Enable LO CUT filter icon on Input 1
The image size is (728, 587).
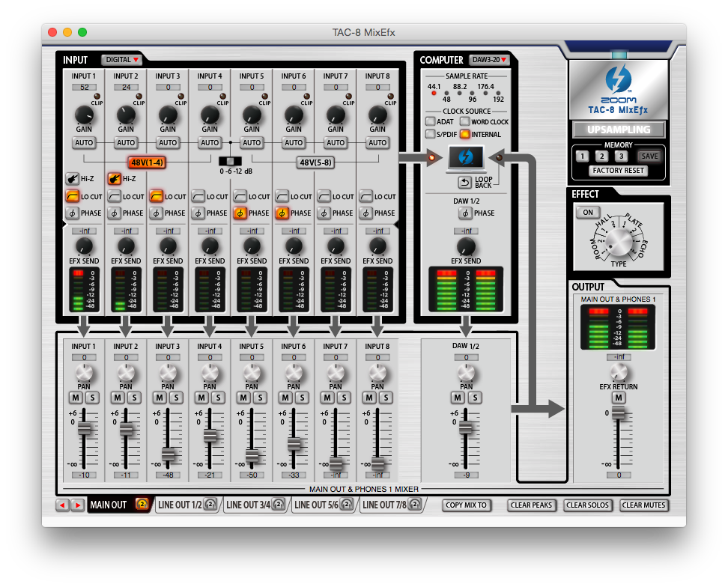pos(72,196)
